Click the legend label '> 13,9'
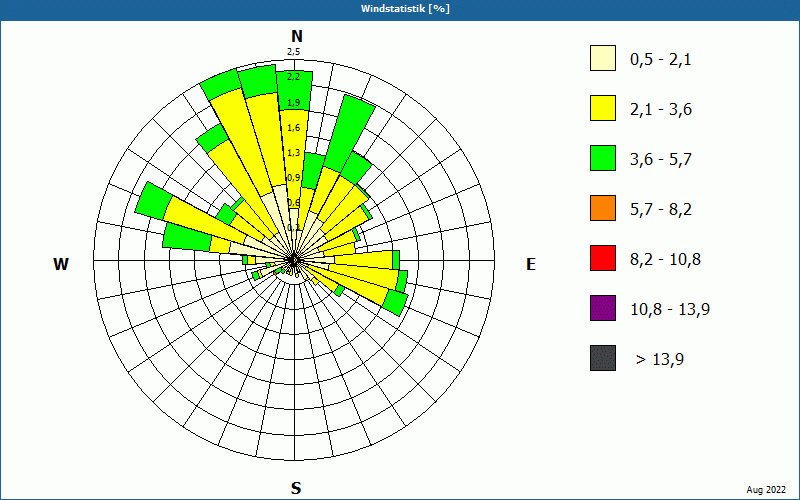Viewport: 800px width, 500px height. tap(660, 360)
